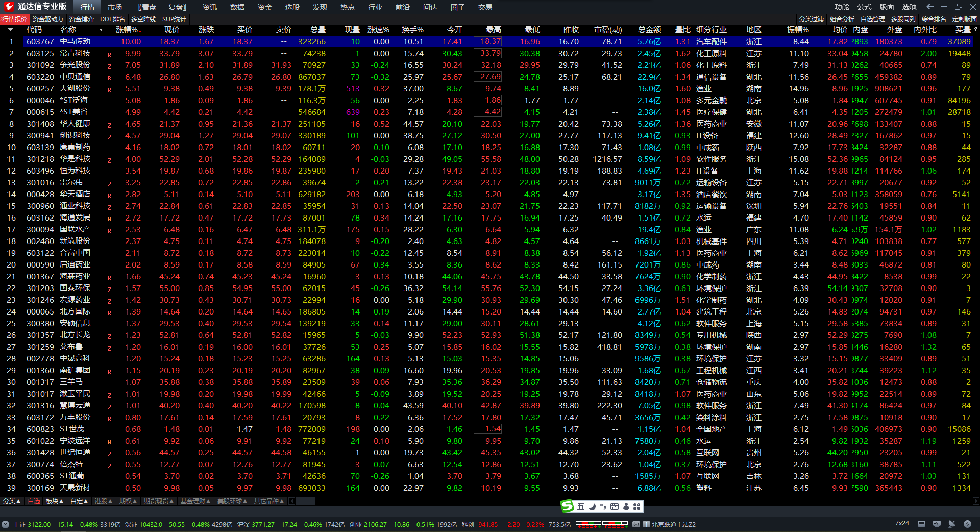
Task: Open the 资讯 top menu tab
Action: pyautogui.click(x=210, y=7)
